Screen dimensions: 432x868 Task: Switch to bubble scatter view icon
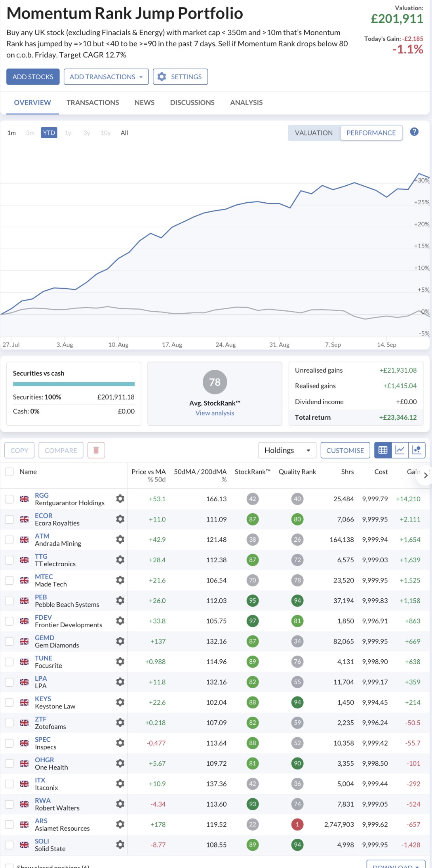(x=417, y=450)
